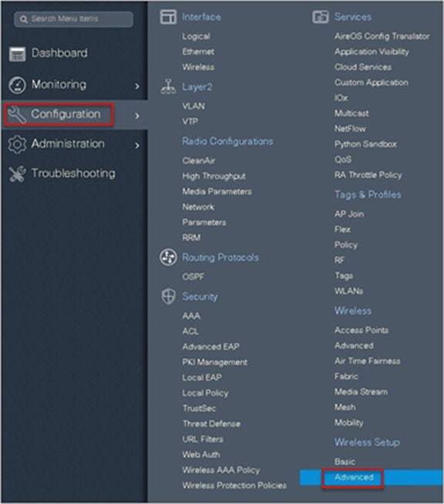Open the WLANs link
This screenshot has height=504, width=444.
(x=349, y=291)
